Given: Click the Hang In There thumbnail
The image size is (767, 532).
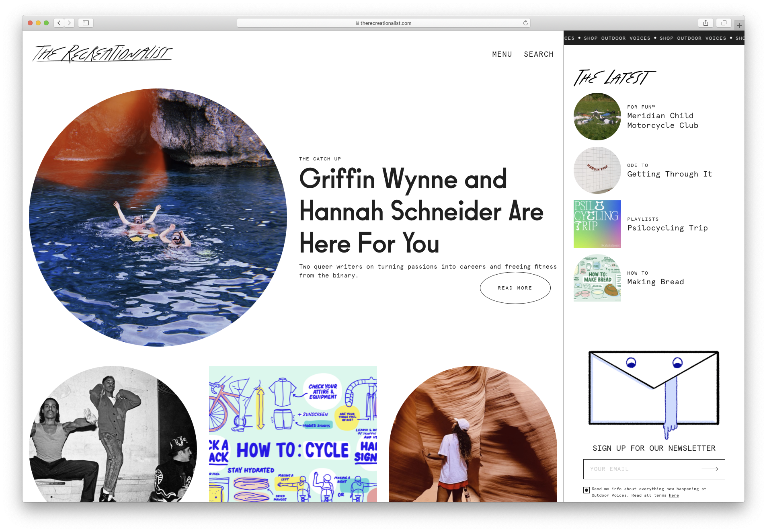Looking at the screenshot, I should pos(597,170).
